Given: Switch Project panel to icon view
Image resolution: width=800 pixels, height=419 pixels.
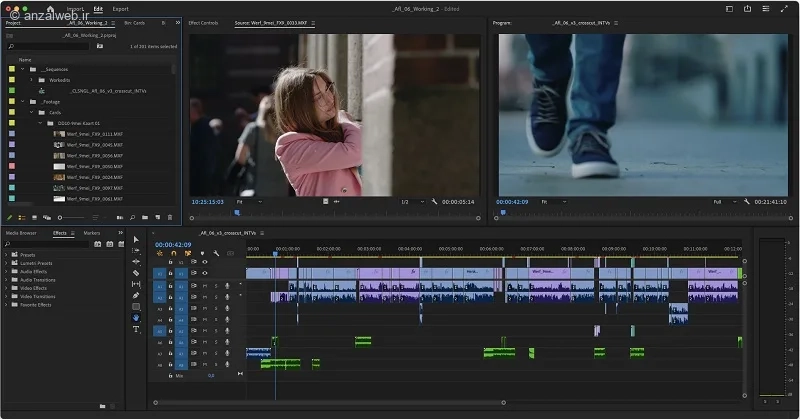Looking at the screenshot, I should coord(34,217).
